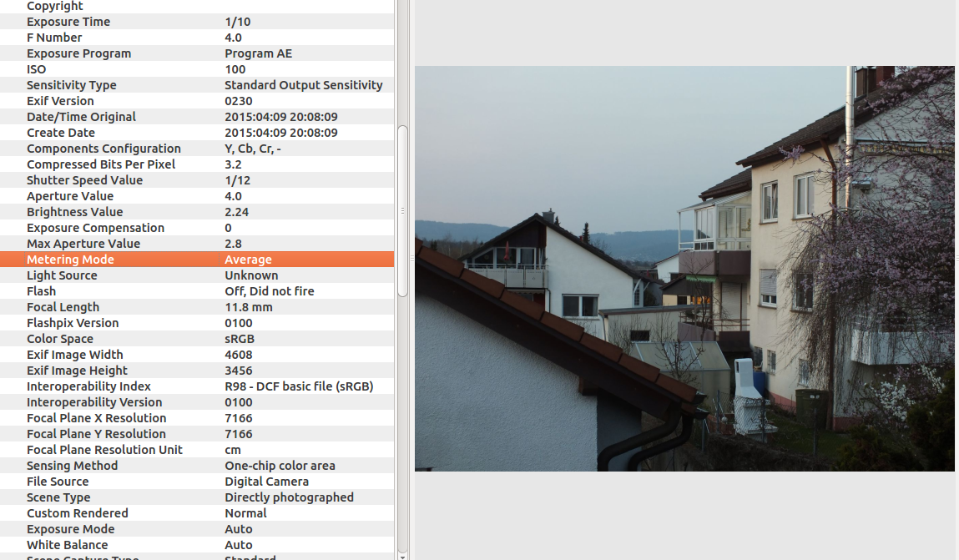This screenshot has width=959, height=560.
Task: Click the scrollbar down arrow
Action: [x=402, y=557]
